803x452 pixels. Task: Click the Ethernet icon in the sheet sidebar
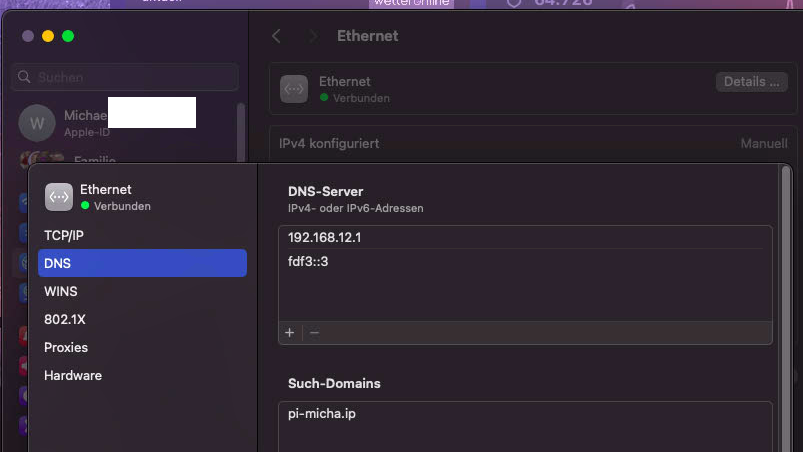(x=59, y=197)
